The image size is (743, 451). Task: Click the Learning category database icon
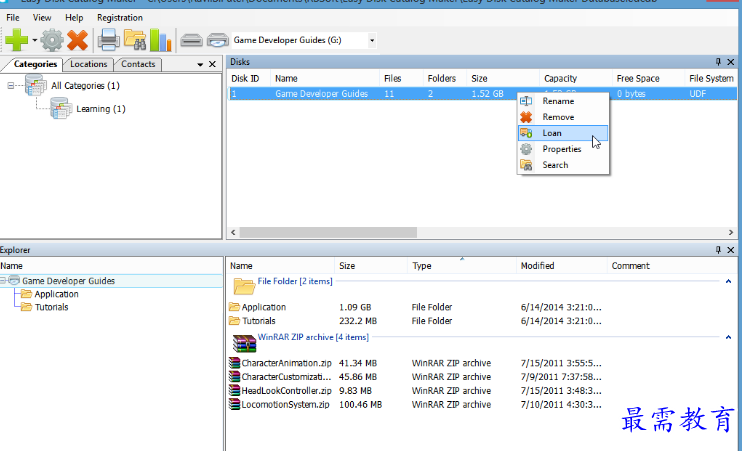click(61, 108)
